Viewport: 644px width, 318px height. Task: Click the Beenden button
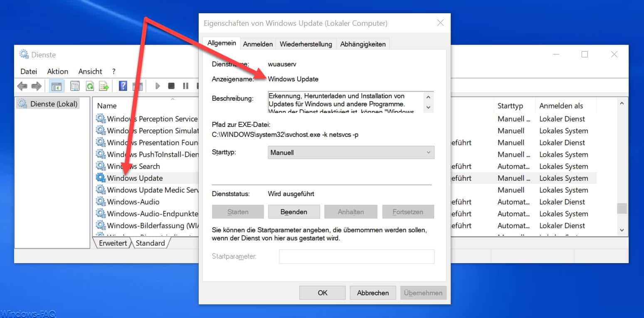point(294,212)
